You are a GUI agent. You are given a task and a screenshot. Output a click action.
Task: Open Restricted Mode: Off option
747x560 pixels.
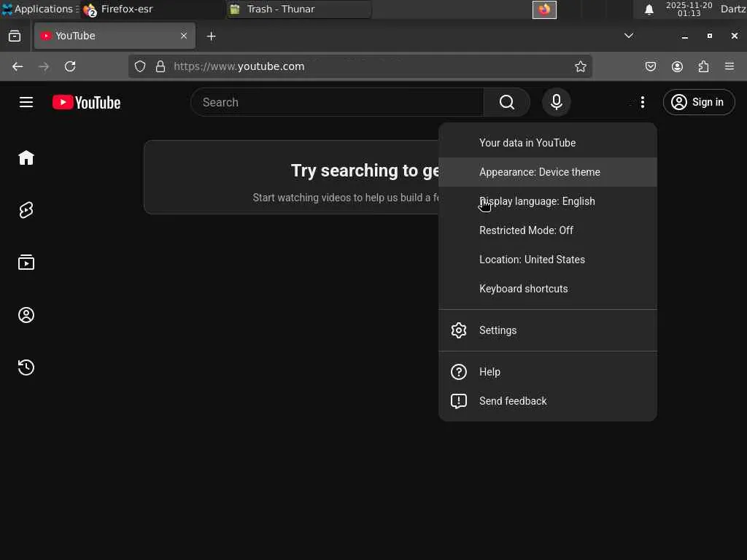[x=547, y=230]
